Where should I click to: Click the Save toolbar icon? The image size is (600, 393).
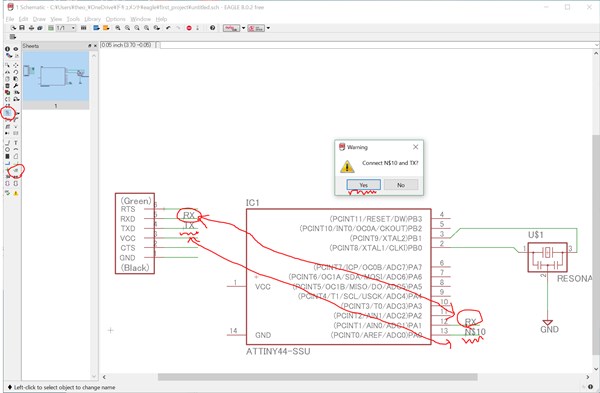coord(22,28)
